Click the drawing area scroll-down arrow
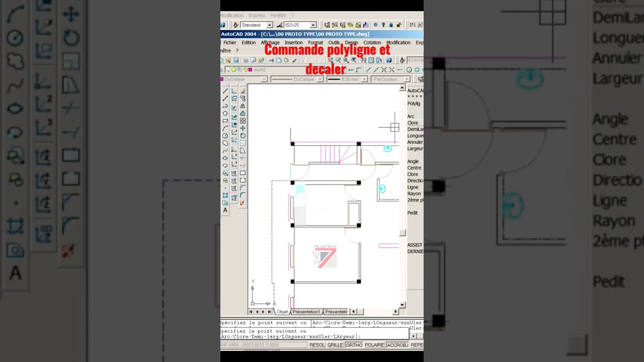This screenshot has width=644, height=362. 402,305
